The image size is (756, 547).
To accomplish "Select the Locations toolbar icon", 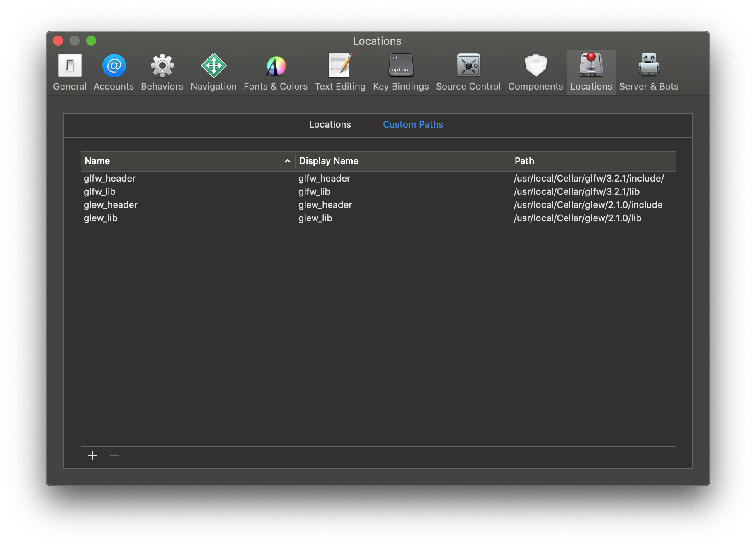I will click(x=591, y=72).
